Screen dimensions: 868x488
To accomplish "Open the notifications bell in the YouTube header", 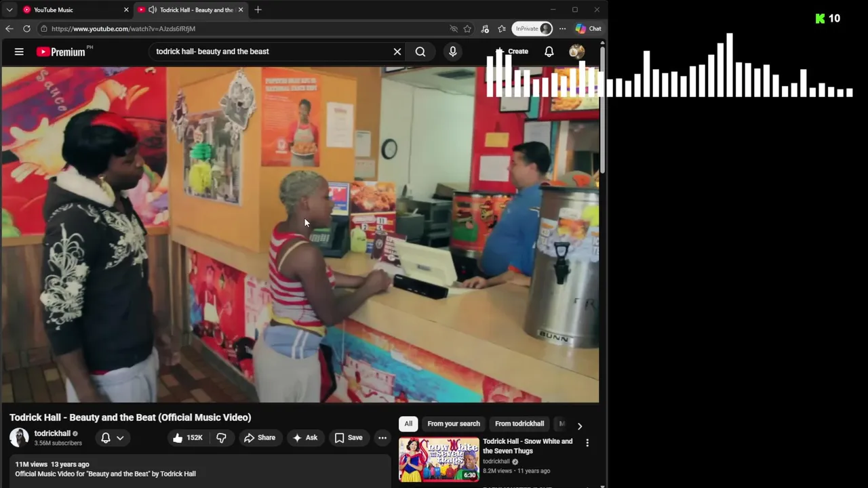I will pyautogui.click(x=549, y=52).
